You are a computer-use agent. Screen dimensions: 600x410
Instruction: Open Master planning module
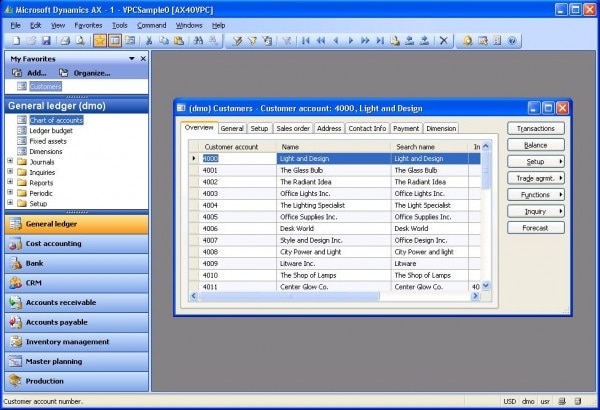[77, 361]
